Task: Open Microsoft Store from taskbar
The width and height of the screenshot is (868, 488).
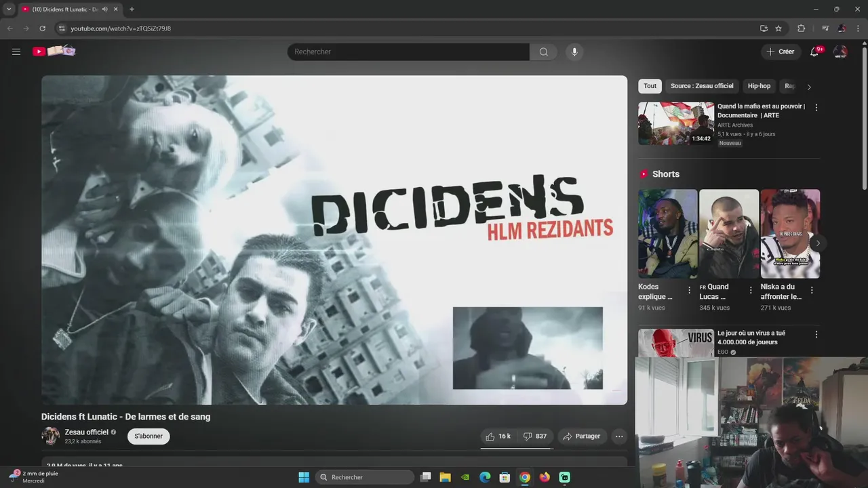Action: (505, 477)
